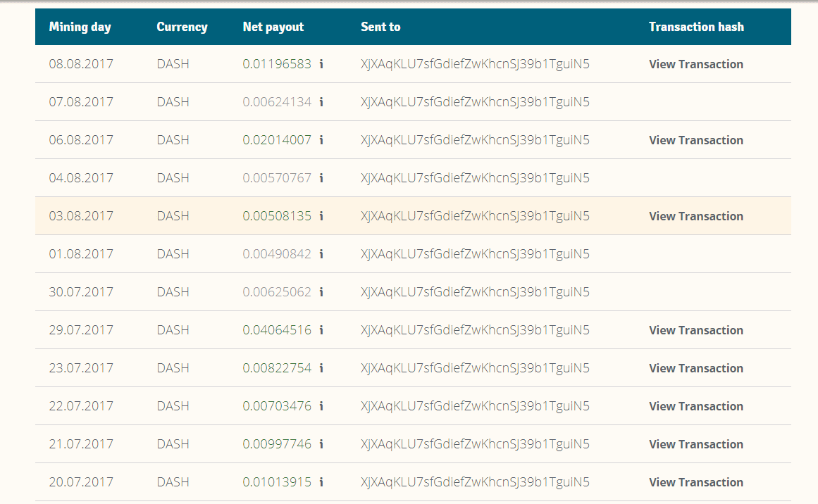Click the info icon next to payout 0.00624134
Screen dimensions: 818x504
[x=321, y=101]
